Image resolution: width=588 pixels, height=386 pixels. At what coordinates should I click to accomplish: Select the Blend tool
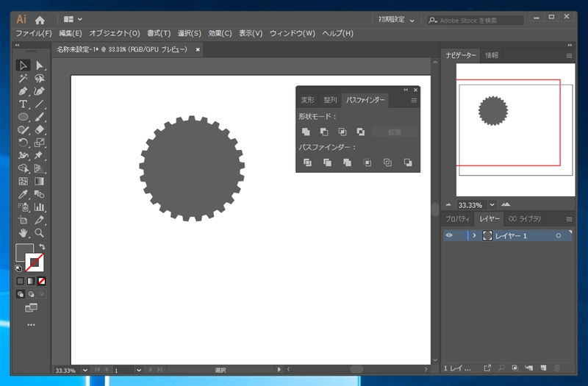tap(39, 194)
